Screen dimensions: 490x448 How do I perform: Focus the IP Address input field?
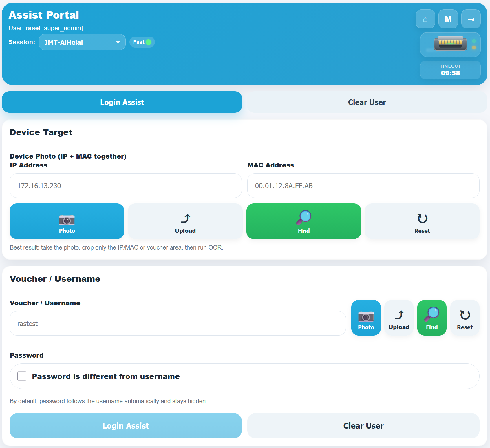coord(126,186)
